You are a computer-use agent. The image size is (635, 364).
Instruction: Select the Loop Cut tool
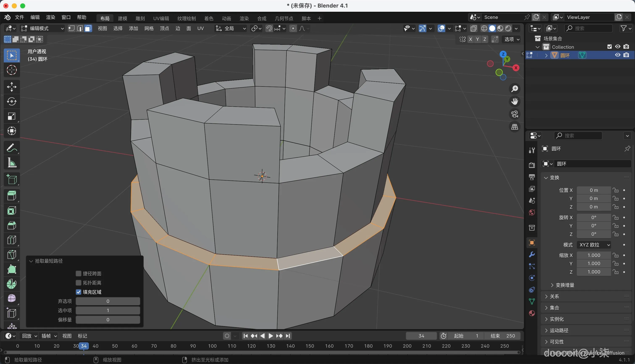(x=12, y=240)
